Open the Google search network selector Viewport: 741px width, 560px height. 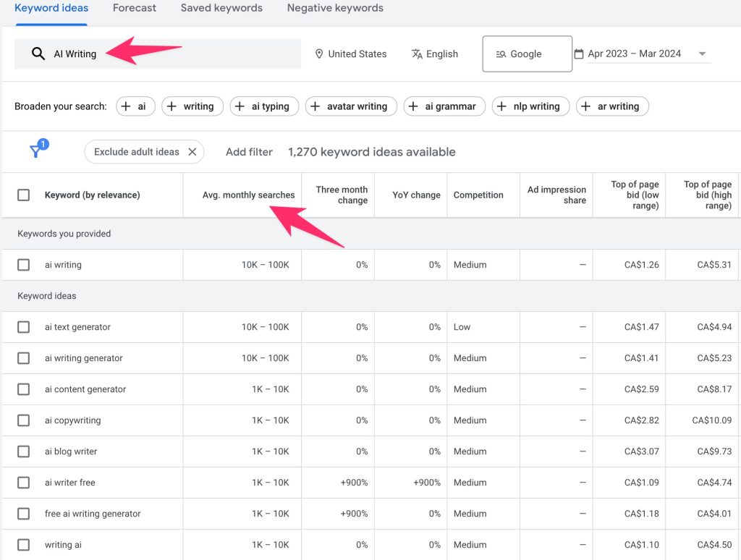pyautogui.click(x=527, y=54)
